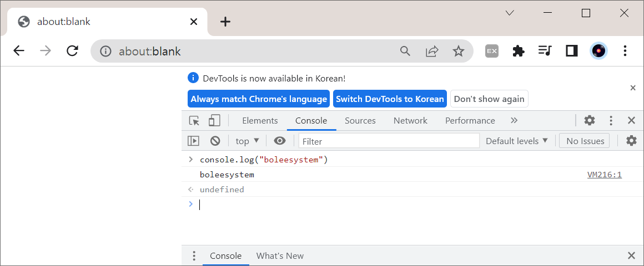Click the magnifier search icon in address bar
The height and width of the screenshot is (266, 644).
click(405, 51)
